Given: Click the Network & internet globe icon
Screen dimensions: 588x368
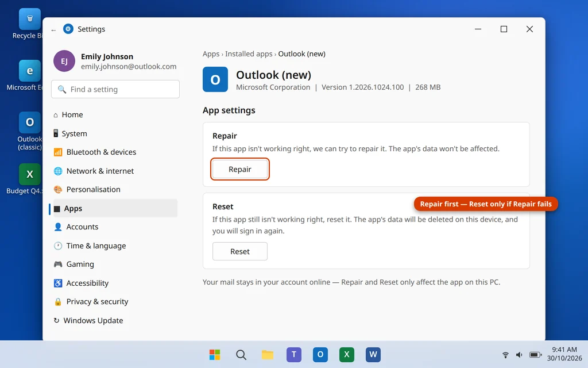Looking at the screenshot, I should [x=58, y=171].
